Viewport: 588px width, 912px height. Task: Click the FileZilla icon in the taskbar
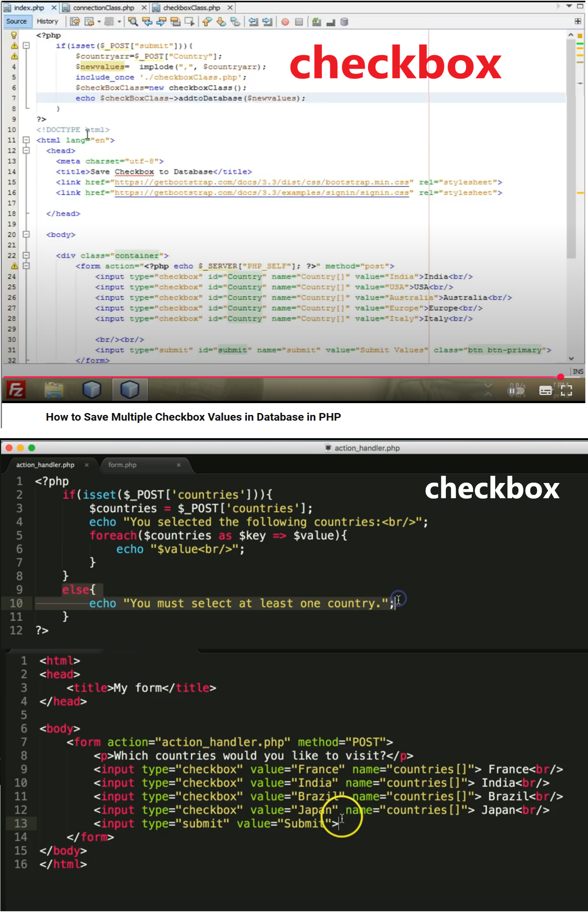point(16,390)
